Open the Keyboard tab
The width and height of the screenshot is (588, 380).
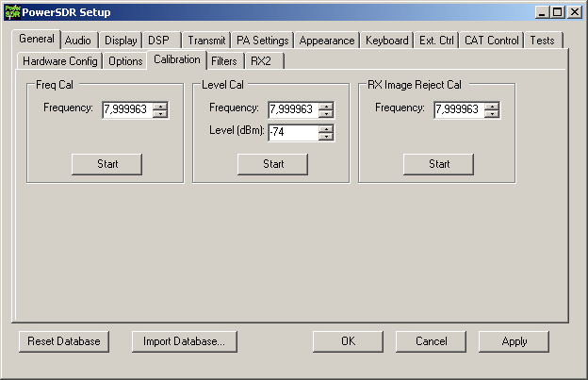tap(387, 41)
